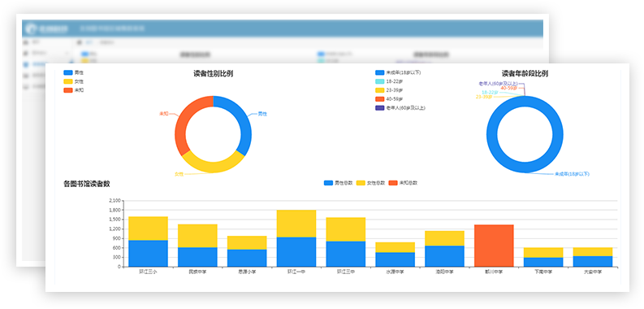Toggle 女性总数 legend above the bar chart
The width and height of the screenshot is (644, 309).
click(370, 183)
